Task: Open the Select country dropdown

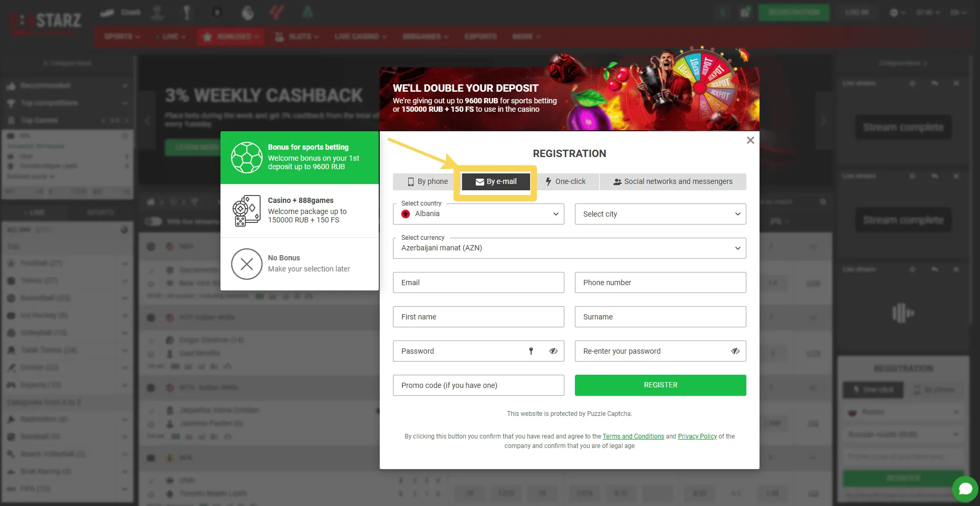Action: tap(478, 214)
